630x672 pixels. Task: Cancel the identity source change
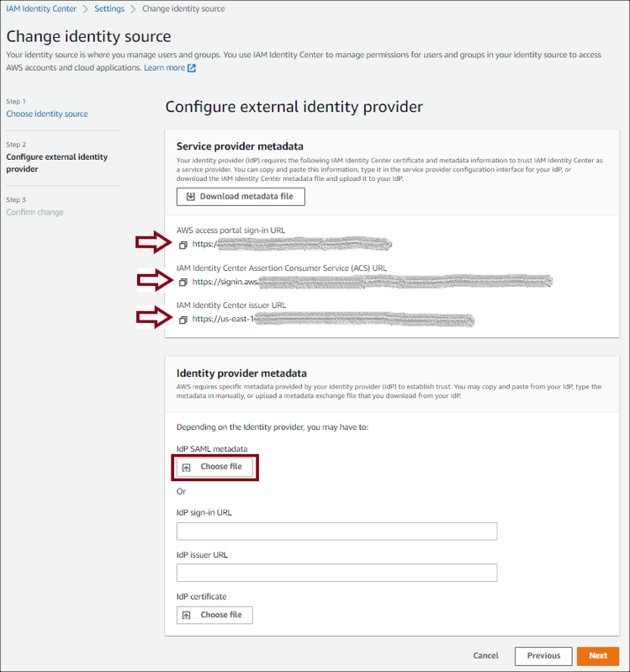[485, 656]
